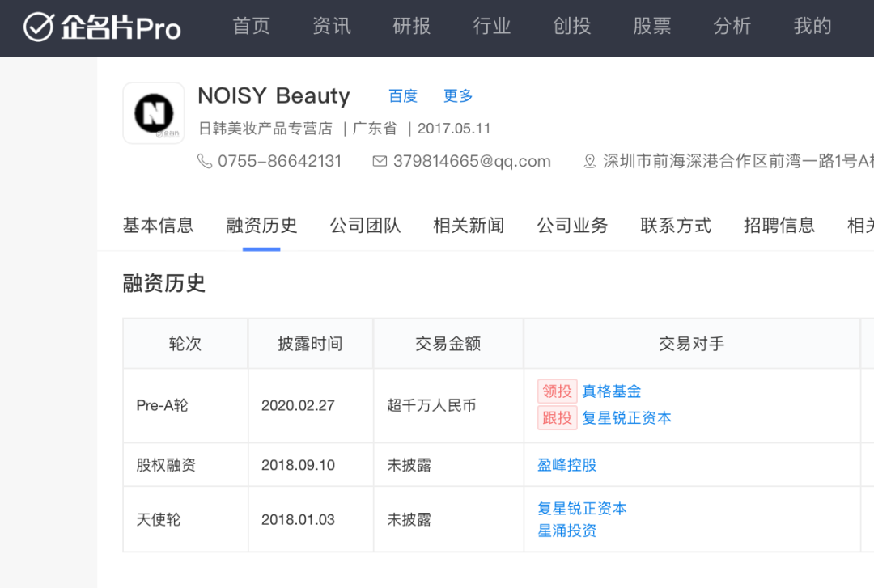Click the 更多 link near company name
This screenshot has height=588, width=874.
click(x=458, y=96)
